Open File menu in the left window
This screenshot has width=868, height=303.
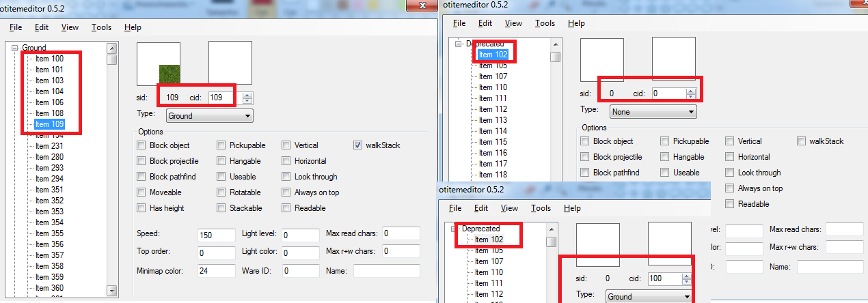click(16, 27)
